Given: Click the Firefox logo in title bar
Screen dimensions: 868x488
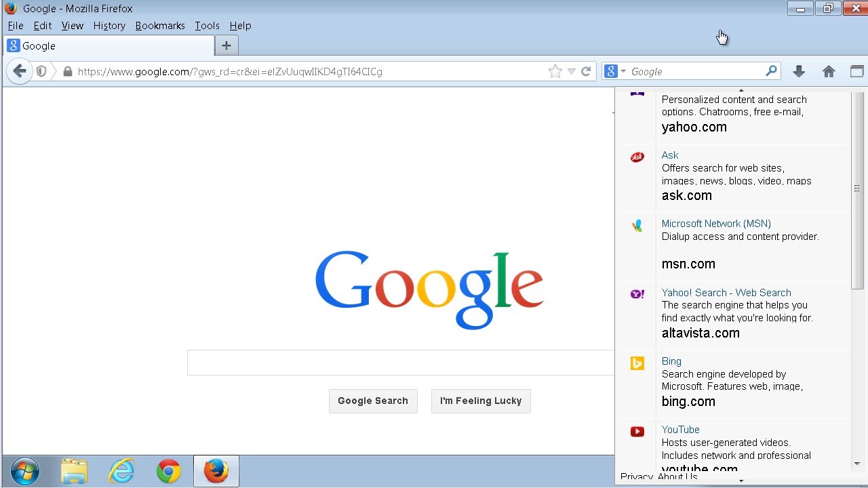Looking at the screenshot, I should [10, 8].
